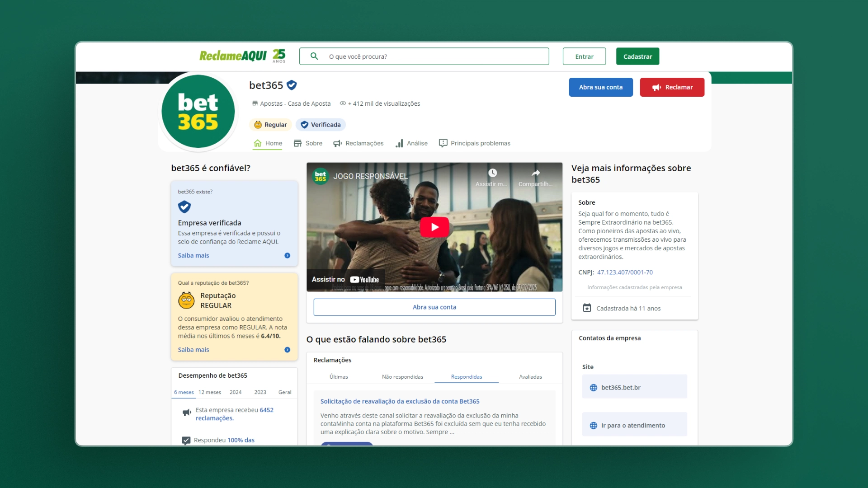Click the '25 anos' anniversary emblem
The width and height of the screenshot is (868, 488).
point(279,56)
